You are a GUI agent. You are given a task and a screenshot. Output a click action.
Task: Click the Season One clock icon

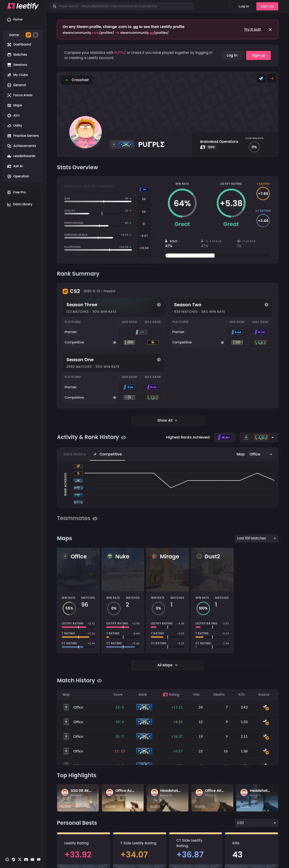[x=159, y=360]
